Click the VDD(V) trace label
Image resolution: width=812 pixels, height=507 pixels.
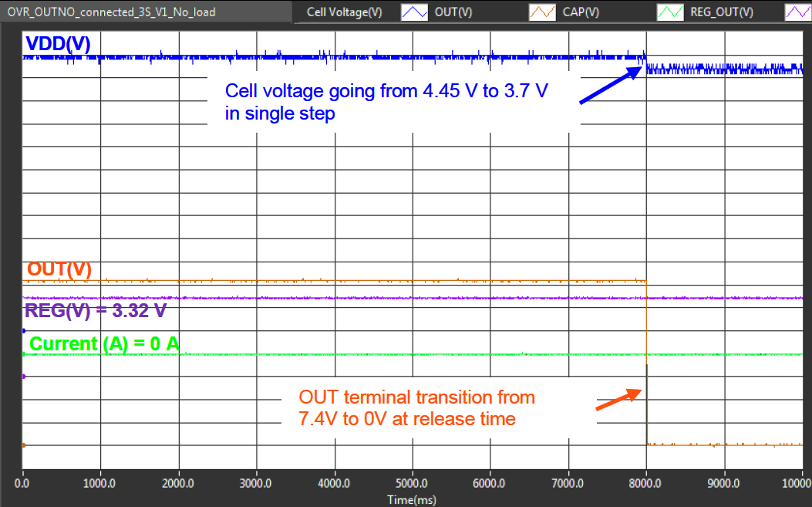pyautogui.click(x=57, y=45)
